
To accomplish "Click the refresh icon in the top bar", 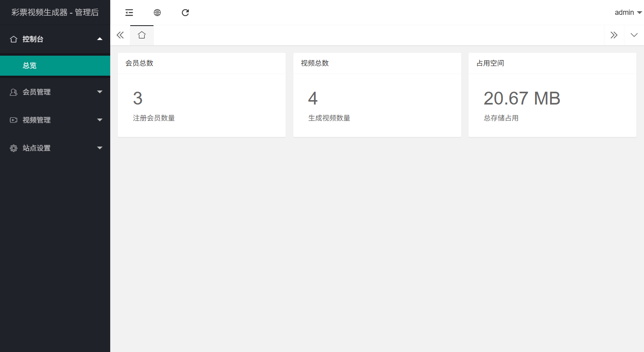I will [185, 12].
